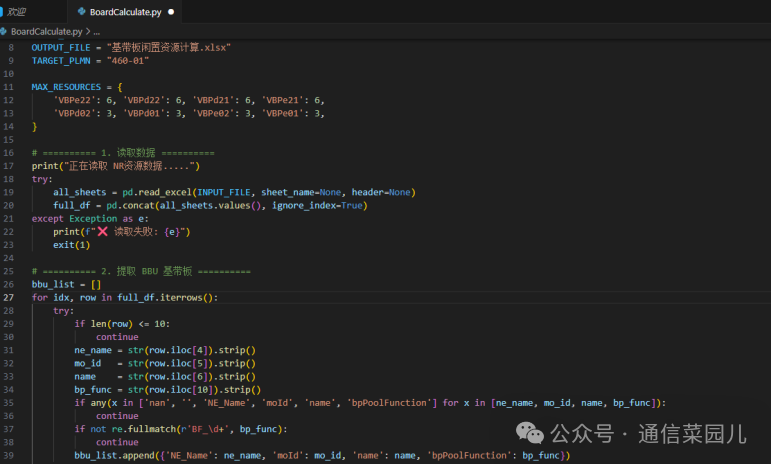
Task: Click read_excel on line 19
Action: (165, 192)
